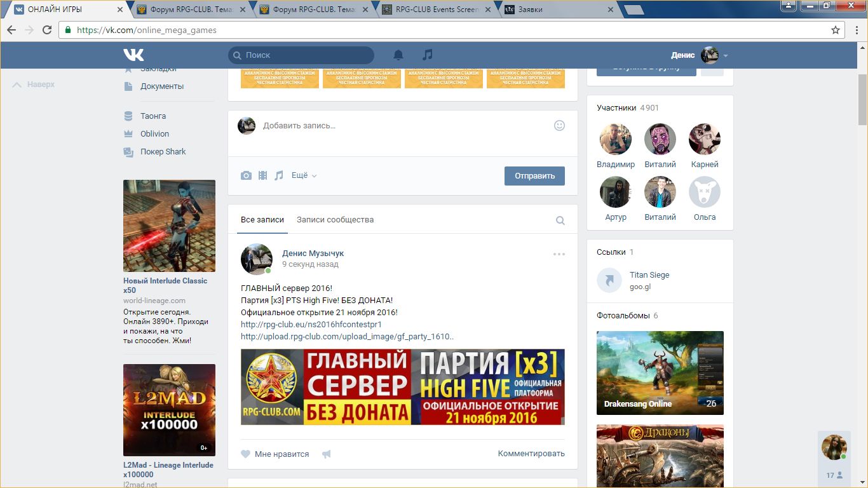
Task: Expand the Ещё attachments dropdown
Action: click(304, 175)
